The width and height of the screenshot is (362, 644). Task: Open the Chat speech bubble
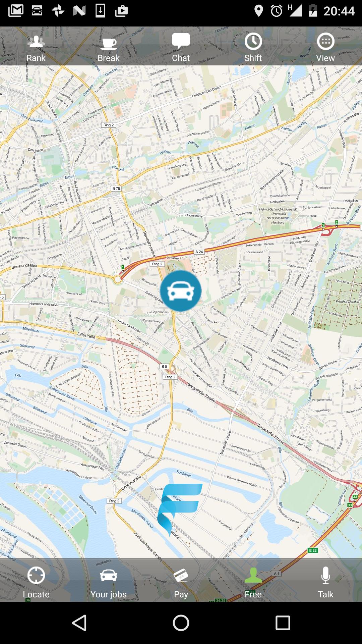coord(181,41)
